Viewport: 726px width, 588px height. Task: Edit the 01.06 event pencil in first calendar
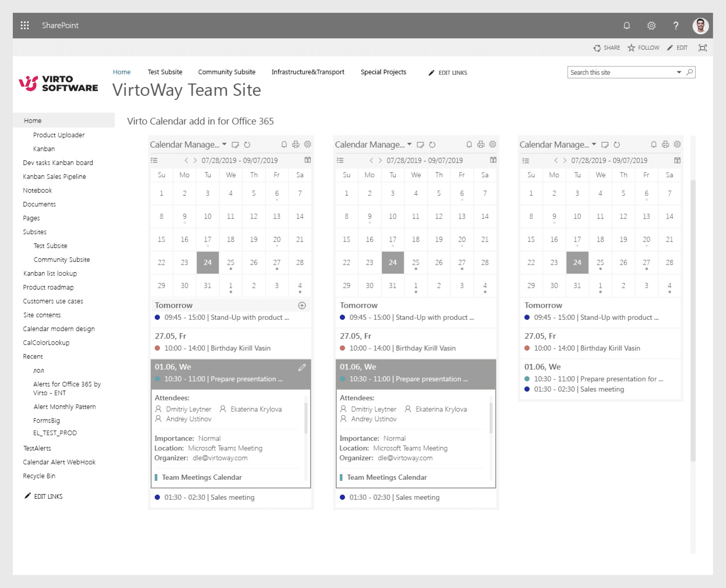pyautogui.click(x=302, y=367)
